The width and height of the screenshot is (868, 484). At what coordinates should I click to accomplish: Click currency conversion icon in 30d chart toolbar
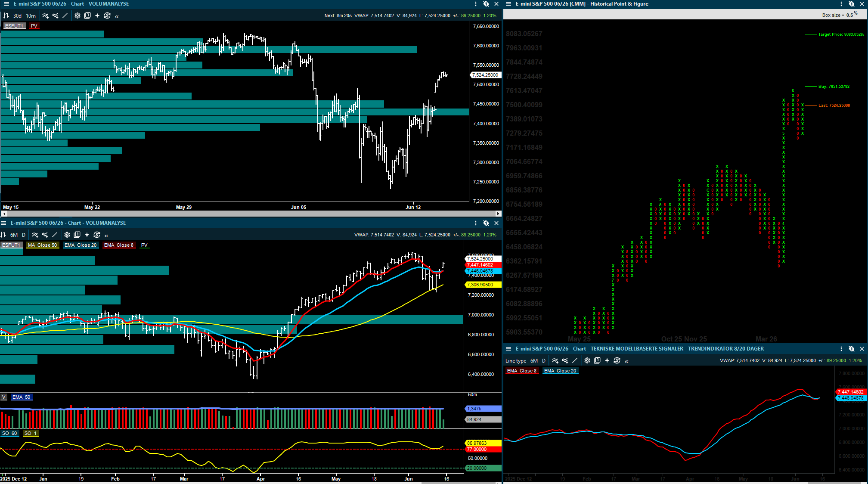pos(107,16)
